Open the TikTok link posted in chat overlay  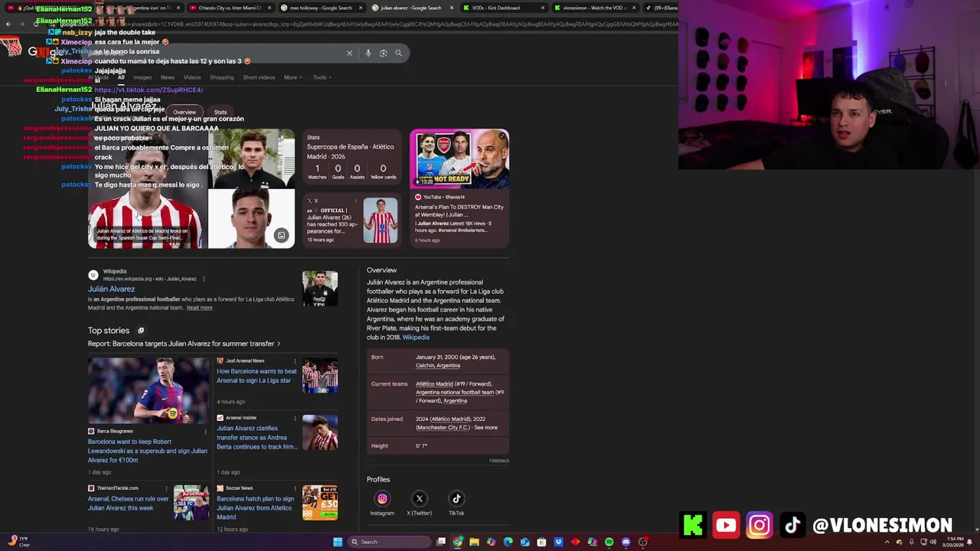click(x=149, y=90)
